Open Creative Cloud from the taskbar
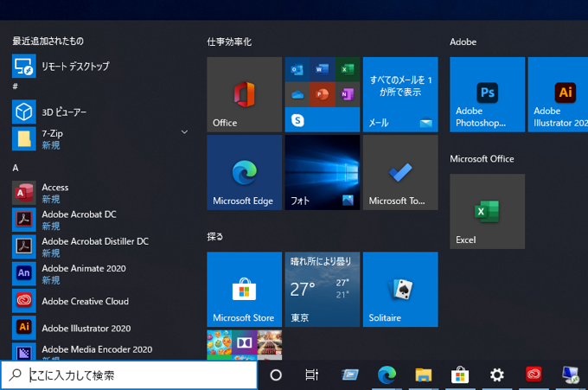The image size is (588, 390). click(534, 374)
